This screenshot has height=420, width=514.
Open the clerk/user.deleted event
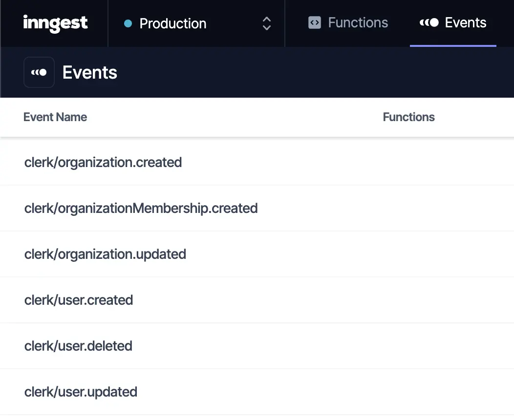[x=78, y=346]
